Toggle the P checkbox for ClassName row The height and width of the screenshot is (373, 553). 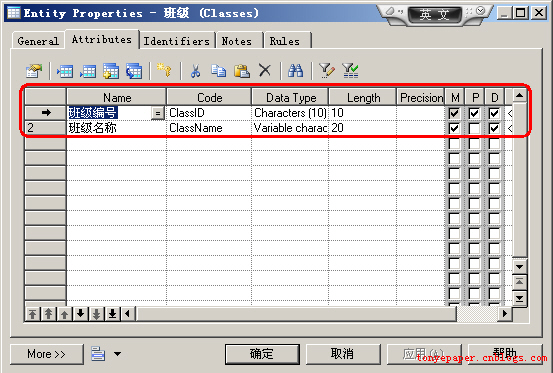(x=474, y=128)
